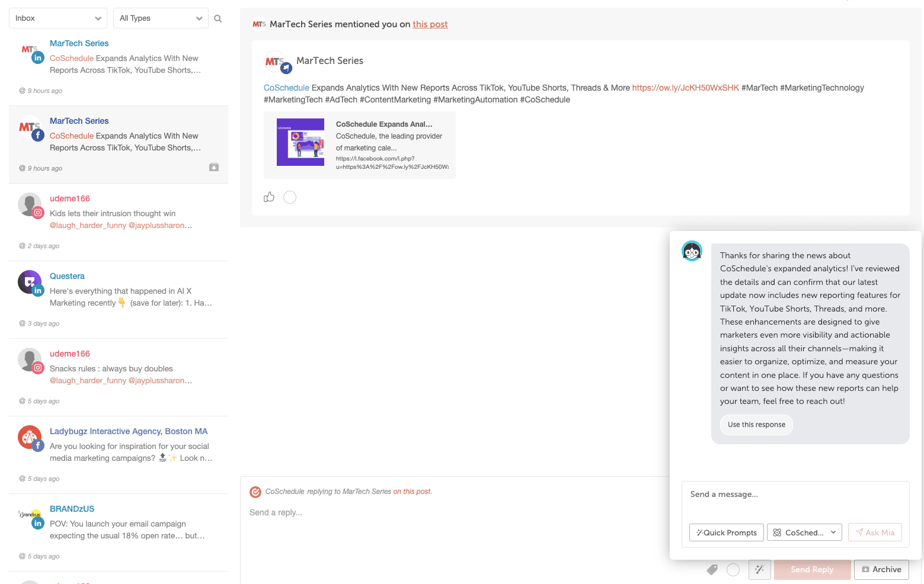Click the MarTech Series name in the post card

tap(330, 60)
